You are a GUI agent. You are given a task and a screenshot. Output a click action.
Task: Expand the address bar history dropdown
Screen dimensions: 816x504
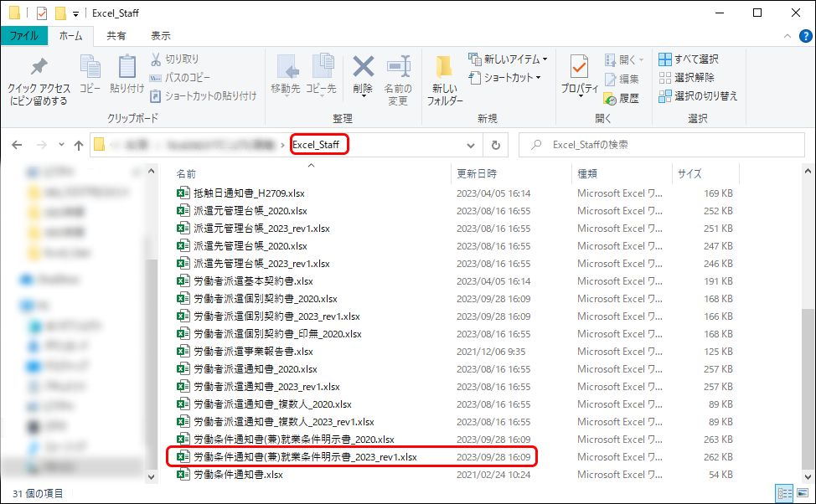(471, 144)
